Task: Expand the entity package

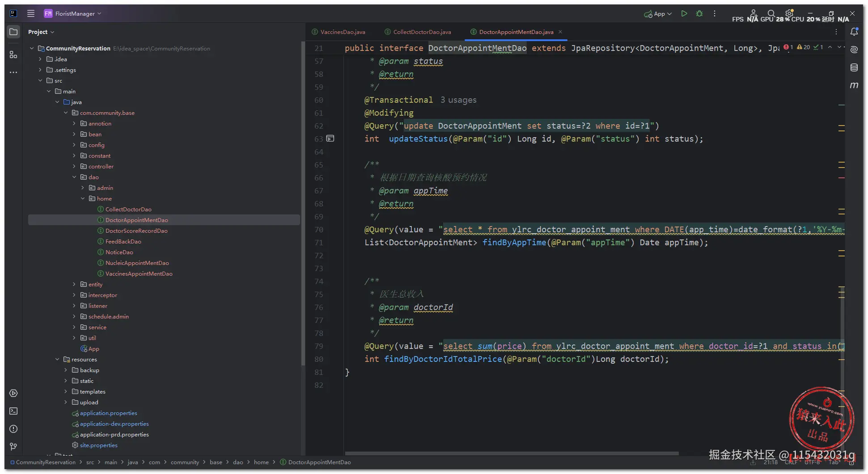Action: pos(74,284)
